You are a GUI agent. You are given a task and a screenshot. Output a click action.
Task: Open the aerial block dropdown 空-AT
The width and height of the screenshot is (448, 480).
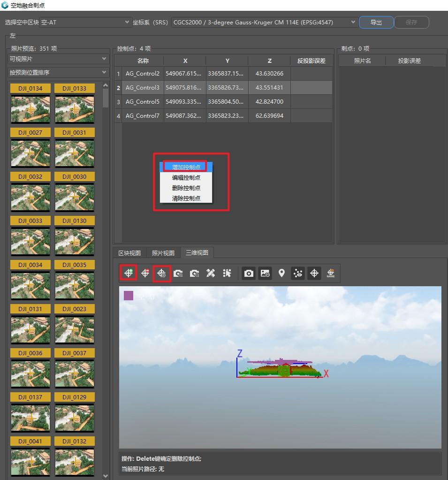pos(85,23)
